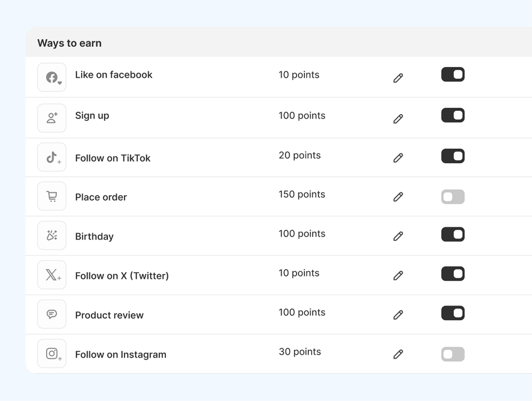Image resolution: width=532 pixels, height=401 pixels.
Task: Edit the Place order reward
Action: pos(398,197)
